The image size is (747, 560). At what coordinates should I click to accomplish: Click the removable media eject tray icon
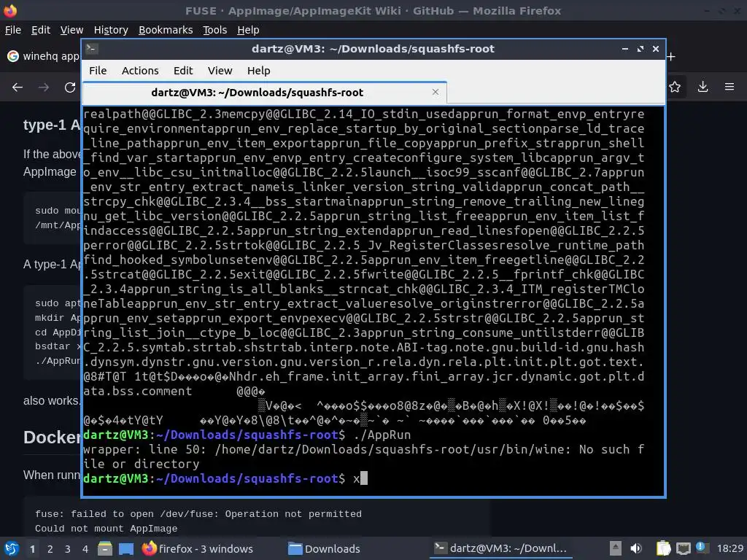tap(616, 548)
